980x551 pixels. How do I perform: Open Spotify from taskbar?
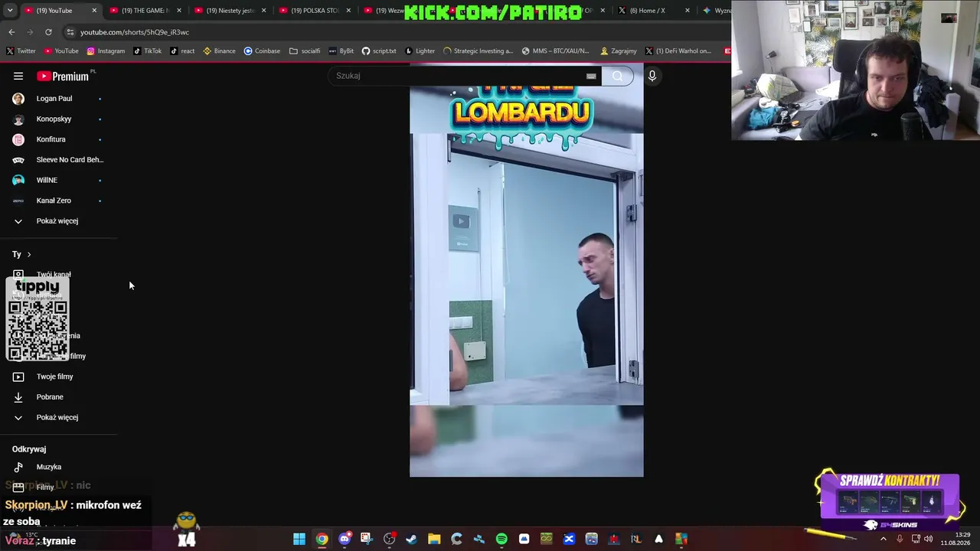pyautogui.click(x=501, y=539)
